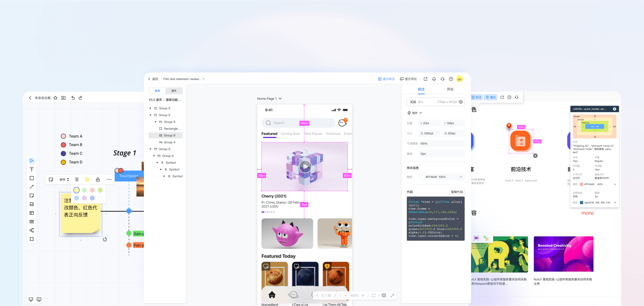The width and height of the screenshot is (644, 306).
Task: Select the Text tool in whiteboard toolbar
Action: [x=32, y=169]
